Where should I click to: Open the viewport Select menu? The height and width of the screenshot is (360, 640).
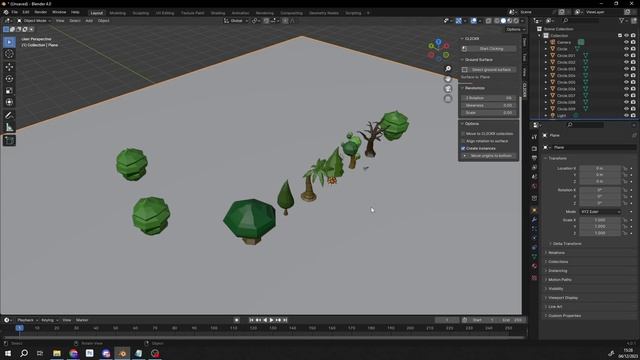(75, 20)
